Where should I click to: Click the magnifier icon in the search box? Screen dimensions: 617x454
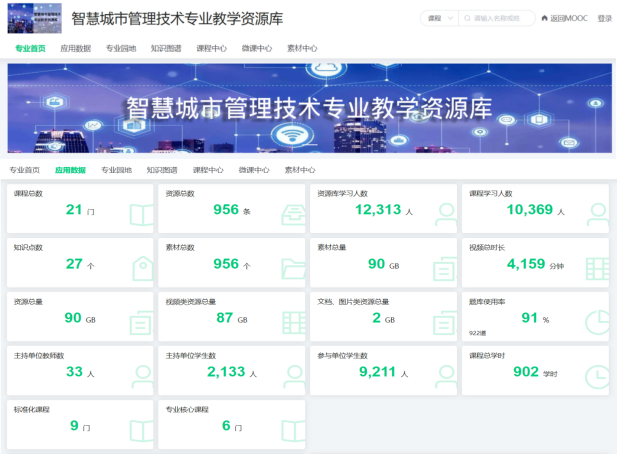(467, 18)
